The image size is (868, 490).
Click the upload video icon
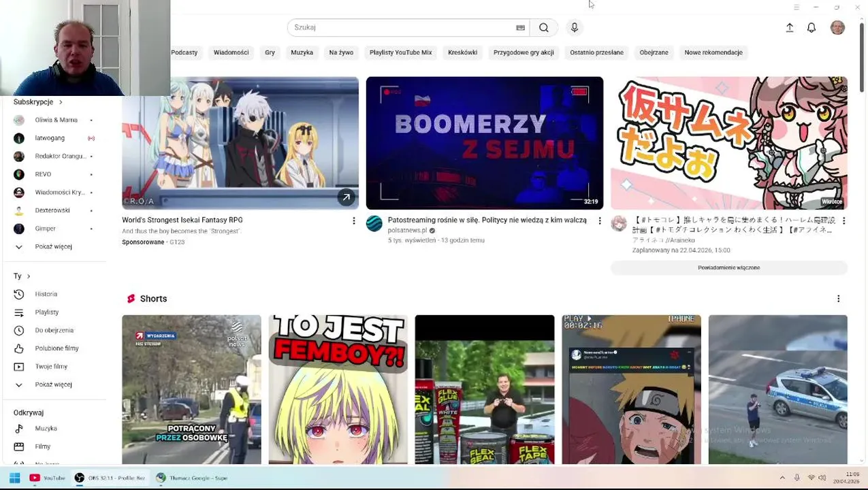(790, 28)
